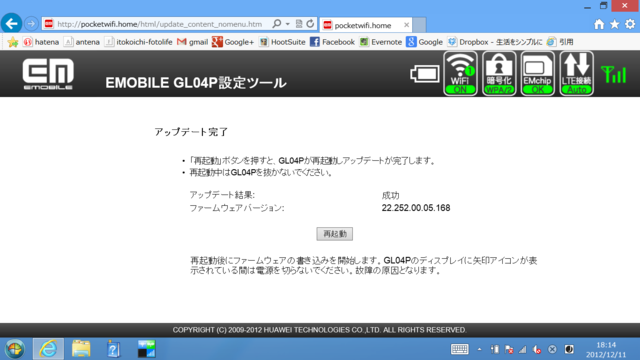Open the Google bookmark
The height and width of the screenshot is (360, 640).
pyautogui.click(x=424, y=42)
